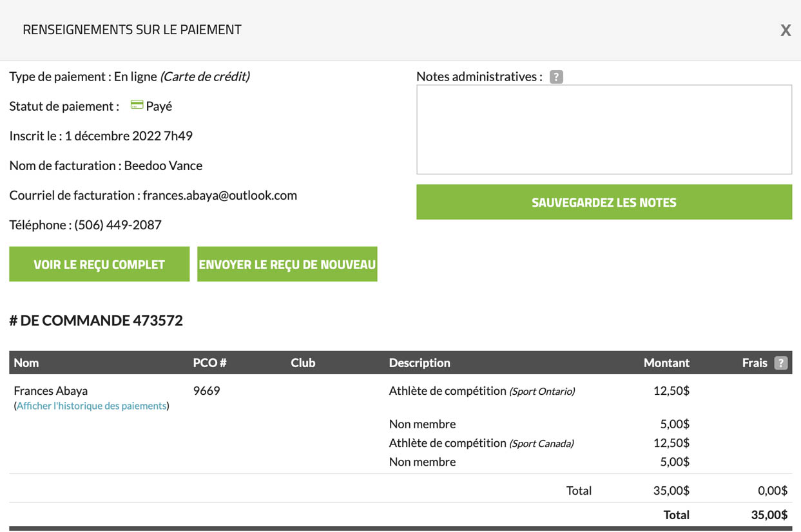
Task: Click the bold final total 35,00$
Action: point(769,515)
